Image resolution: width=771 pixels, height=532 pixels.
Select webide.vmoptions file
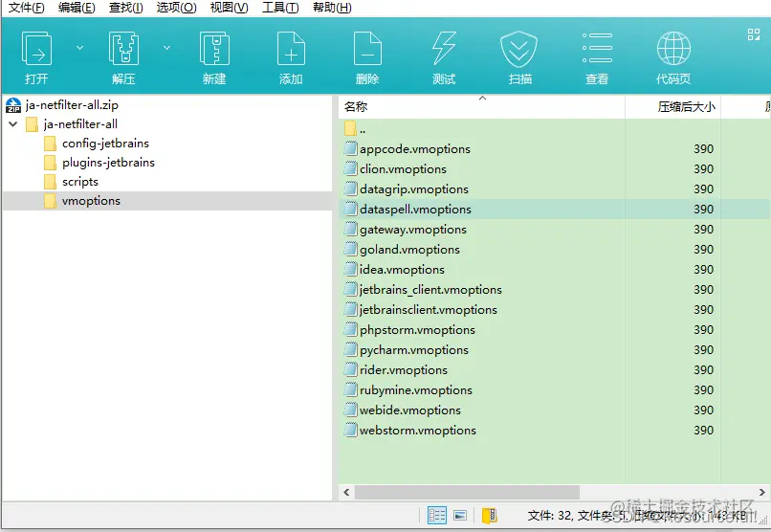coord(410,410)
